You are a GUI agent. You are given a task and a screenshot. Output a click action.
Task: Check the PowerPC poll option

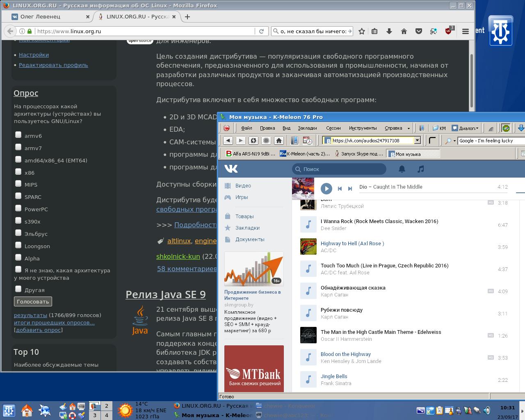(18, 208)
